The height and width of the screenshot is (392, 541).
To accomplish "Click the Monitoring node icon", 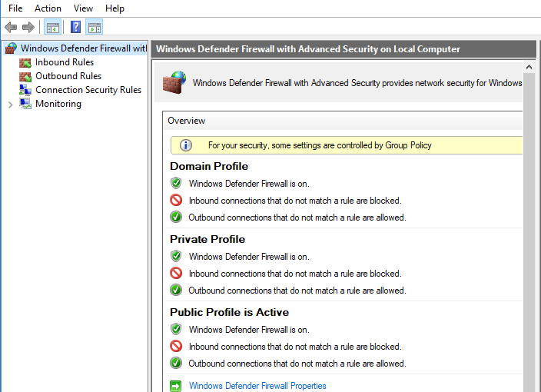I will pyautogui.click(x=25, y=104).
